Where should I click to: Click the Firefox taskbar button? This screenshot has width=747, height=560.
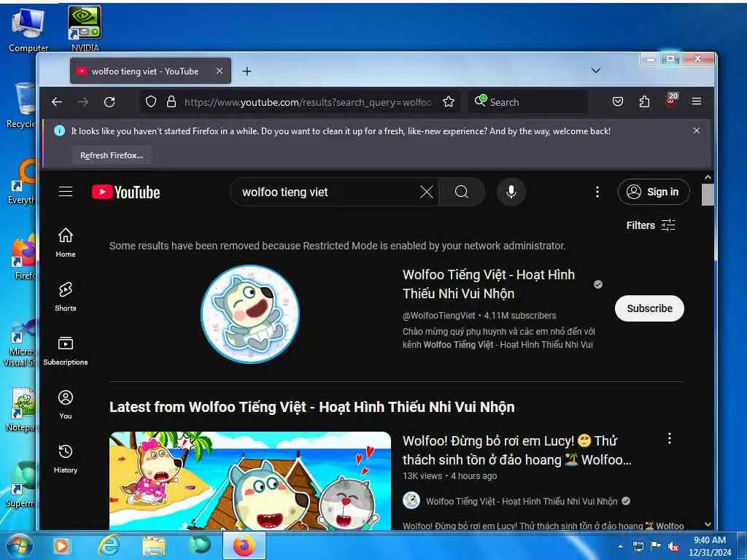[244, 546]
